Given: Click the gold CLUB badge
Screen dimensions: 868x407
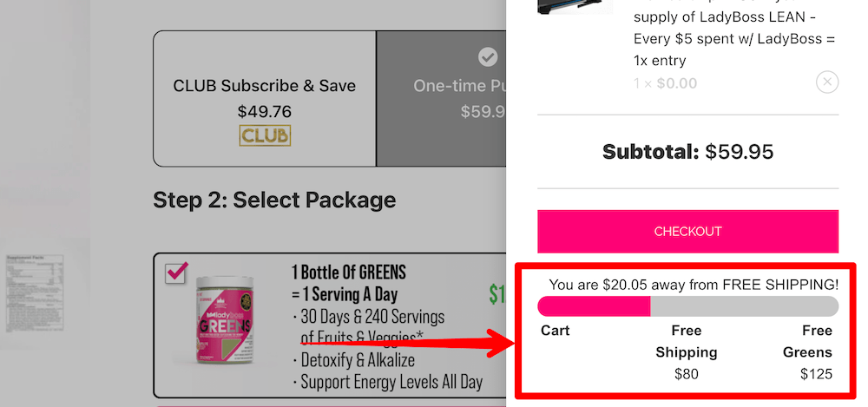Looking at the screenshot, I should click(265, 135).
